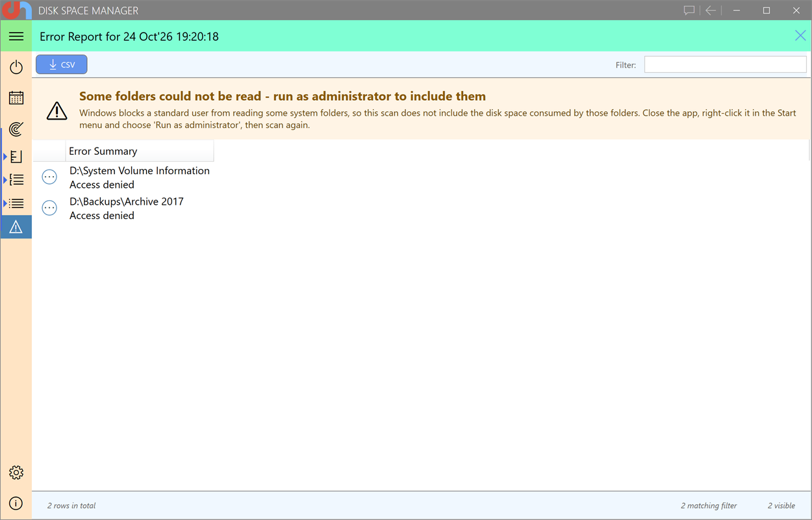This screenshot has width=812, height=520.
Task: Close the Error Report panel
Action: 800,36
